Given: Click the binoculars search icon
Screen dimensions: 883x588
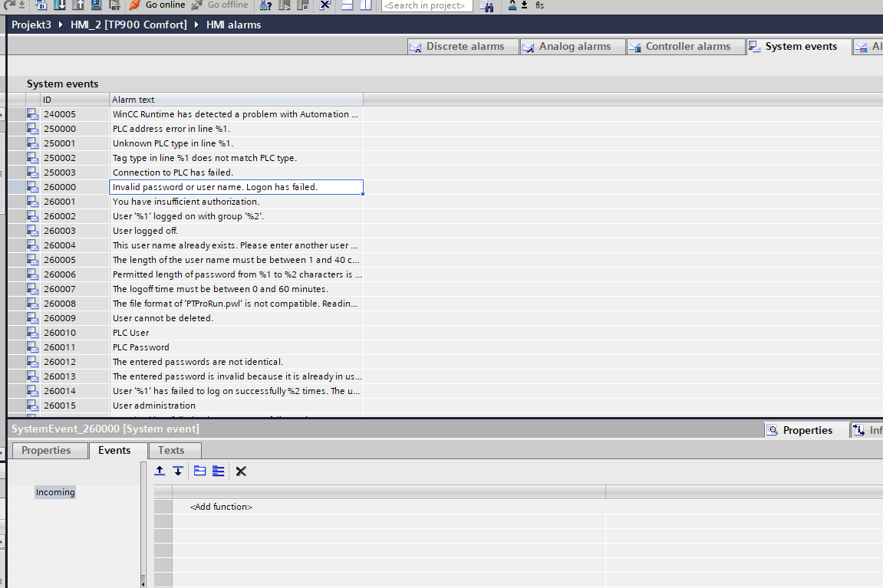Looking at the screenshot, I should [487, 5].
